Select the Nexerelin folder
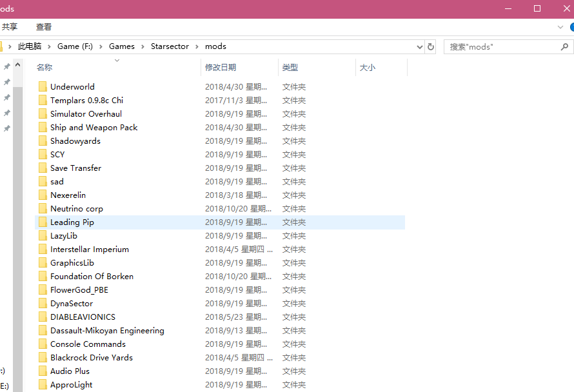 tap(68, 195)
